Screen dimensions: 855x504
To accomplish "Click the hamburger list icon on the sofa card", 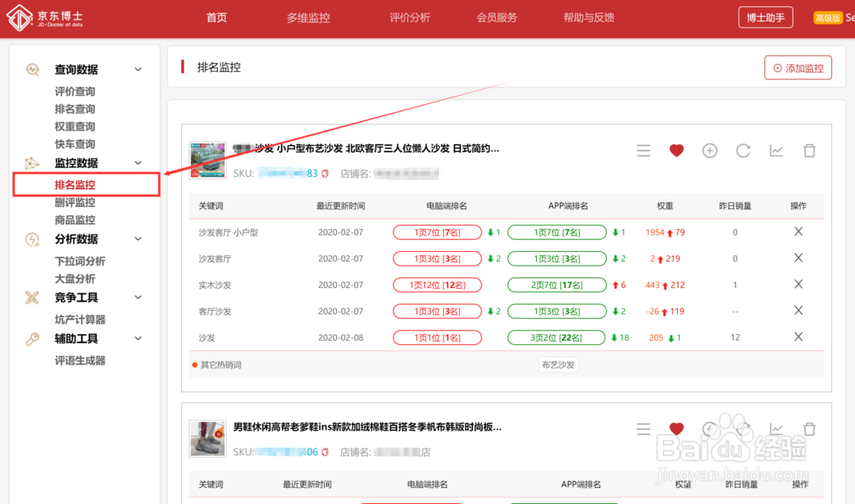I will click(643, 150).
